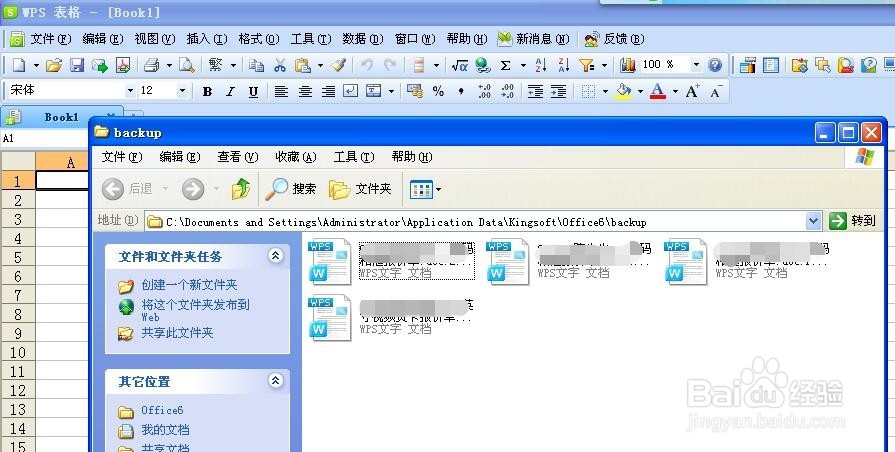Image resolution: width=895 pixels, height=452 pixels.
Task: Insert AutoSum with the sigma icon
Action: 505,66
